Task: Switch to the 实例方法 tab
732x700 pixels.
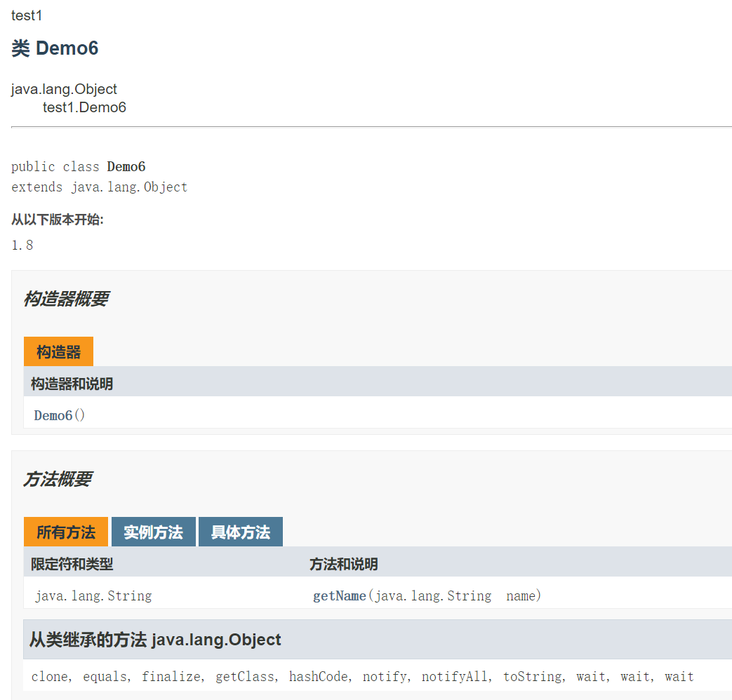Action: 153,532
